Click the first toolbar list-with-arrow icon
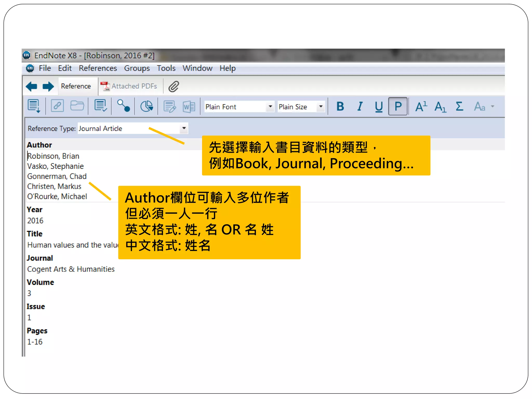The width and height of the screenshot is (532, 399). pos(34,106)
